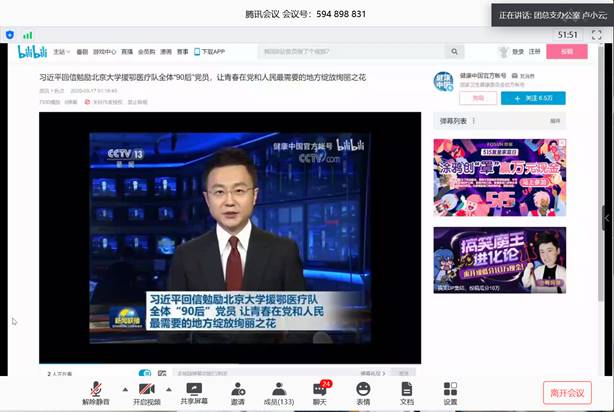Image resolution: width=614 pixels, height=412 pixels.
Task: Click 下载APP in bilibili navigation bar
Action: tap(211, 51)
